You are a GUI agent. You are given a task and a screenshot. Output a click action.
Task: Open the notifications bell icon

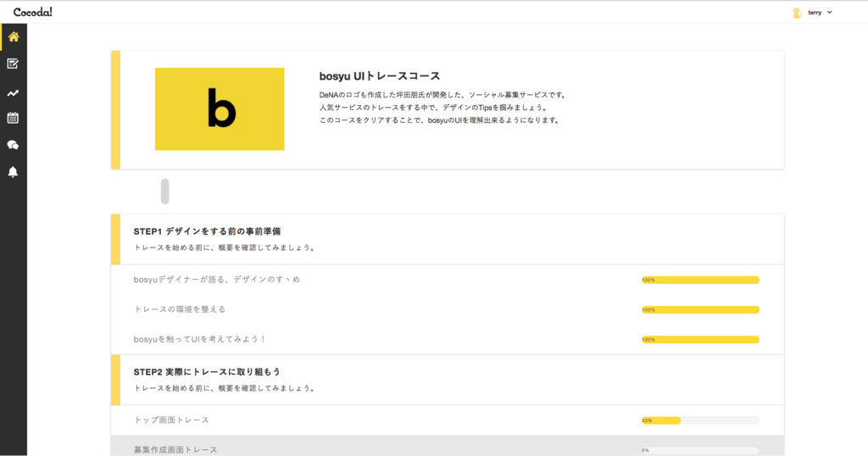pos(13,172)
